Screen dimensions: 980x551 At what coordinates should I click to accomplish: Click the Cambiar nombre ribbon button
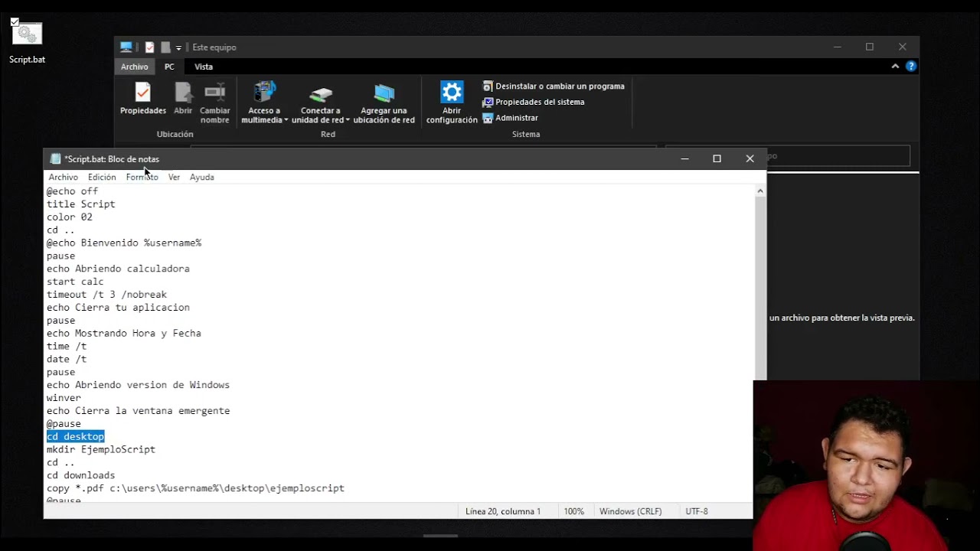pyautogui.click(x=215, y=103)
